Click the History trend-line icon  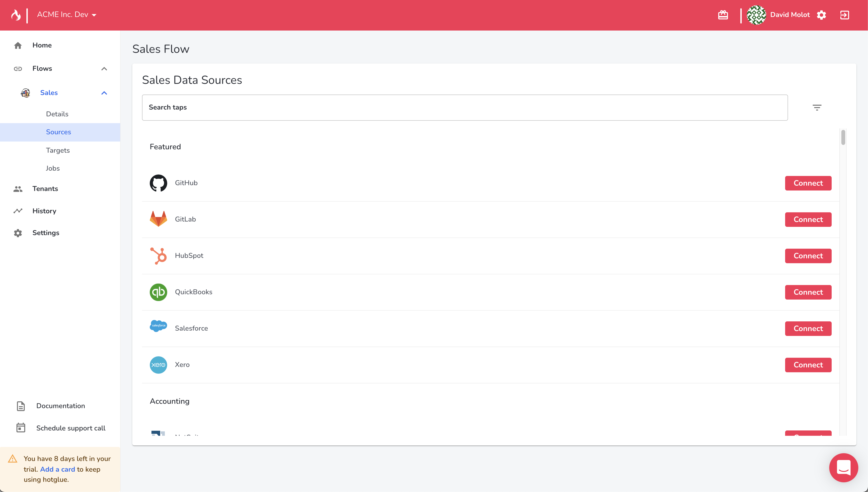pyautogui.click(x=18, y=211)
